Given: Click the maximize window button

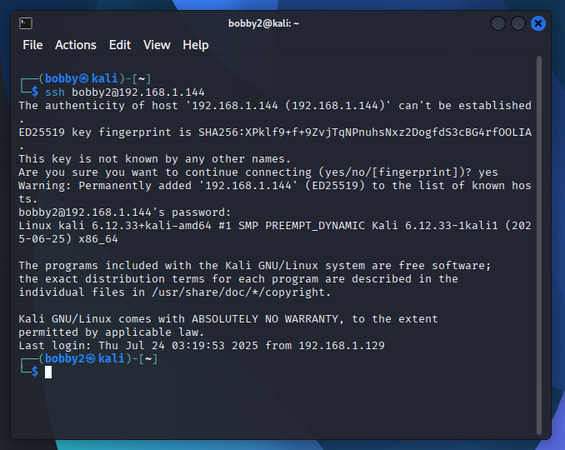Looking at the screenshot, I should (x=518, y=24).
